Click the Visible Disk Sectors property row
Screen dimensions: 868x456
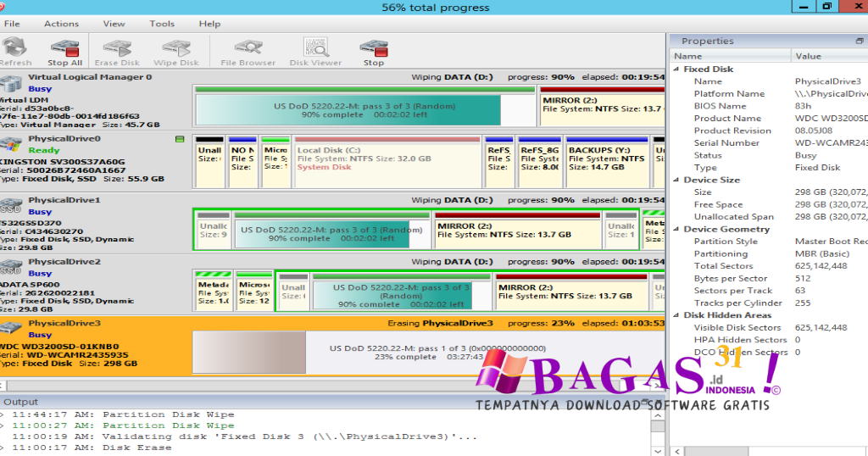(769, 328)
